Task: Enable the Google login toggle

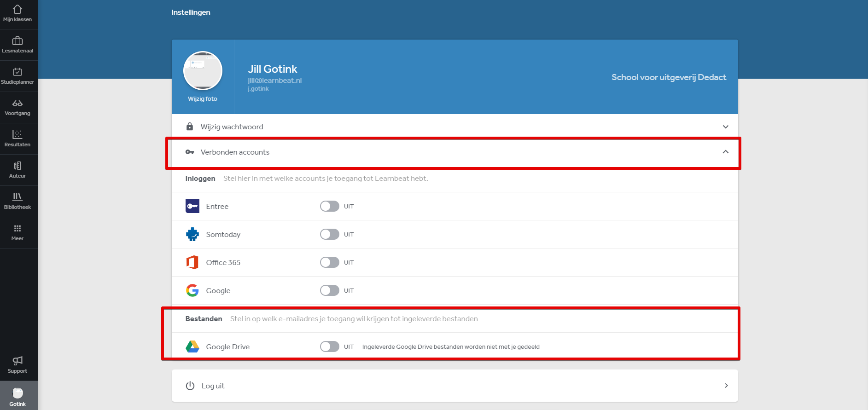Action: pos(330,290)
